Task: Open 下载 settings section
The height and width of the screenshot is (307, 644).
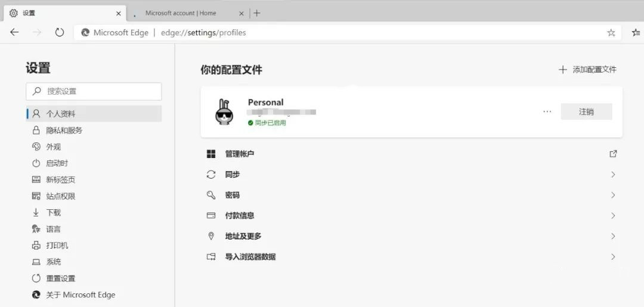Action: click(x=94, y=213)
